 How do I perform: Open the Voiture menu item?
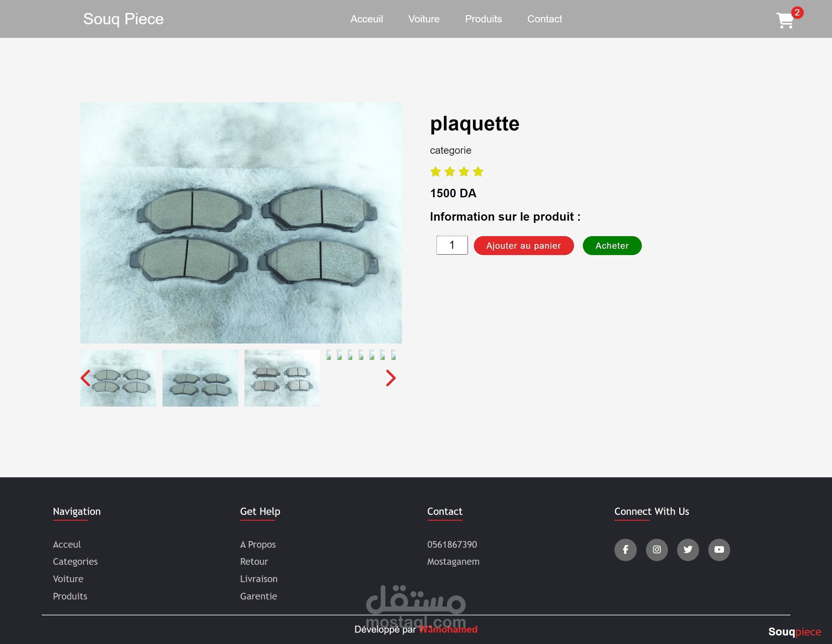[424, 19]
